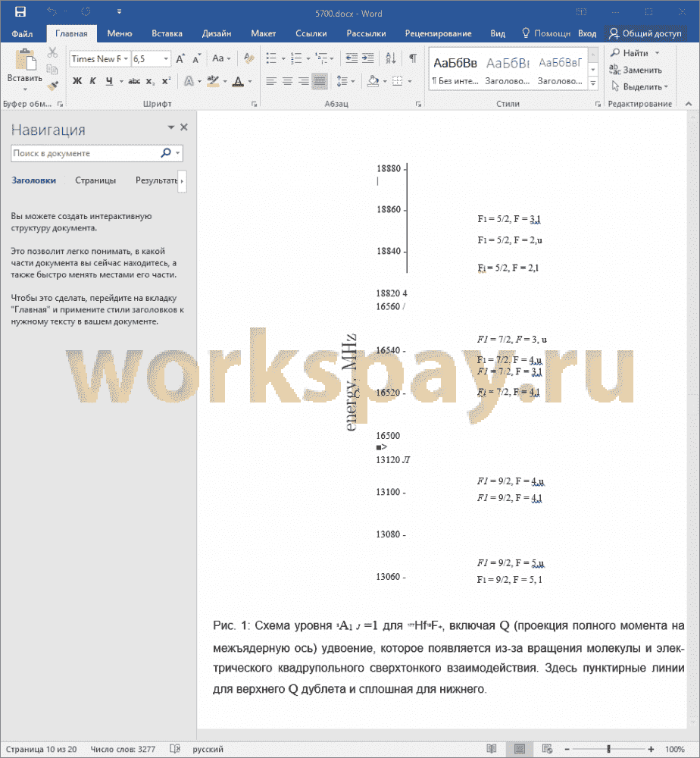
Task: Redo the last action
Action: (x=86, y=11)
